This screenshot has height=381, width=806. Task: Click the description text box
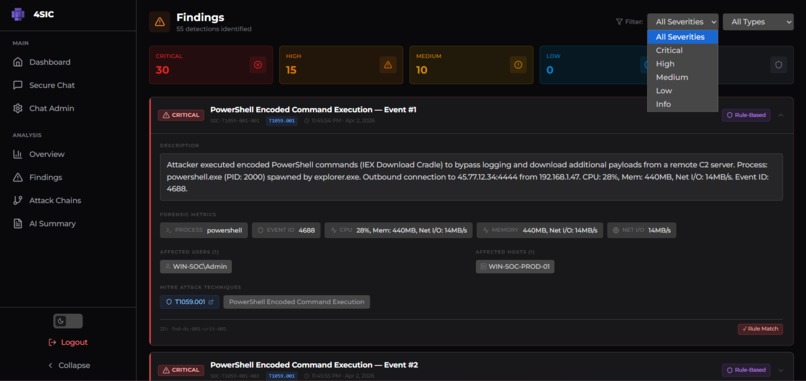pos(471,177)
